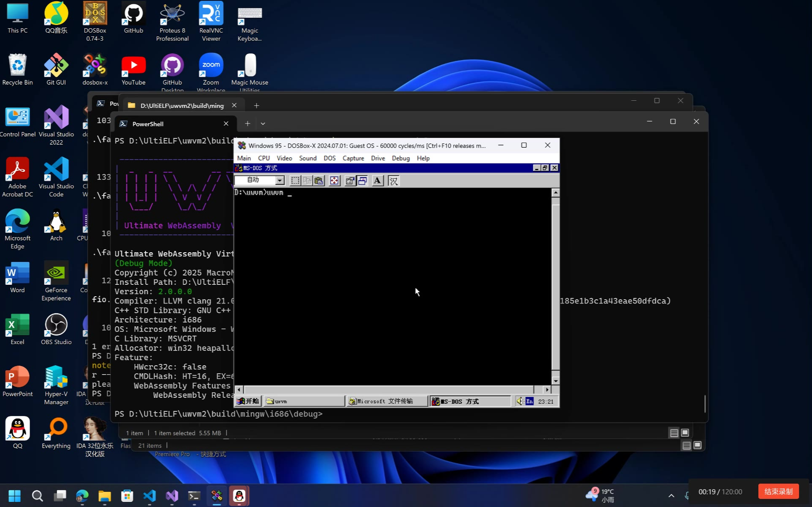The width and height of the screenshot is (812, 507).
Task: Click the Windows Terminal taskbar icon
Action: tap(194, 496)
